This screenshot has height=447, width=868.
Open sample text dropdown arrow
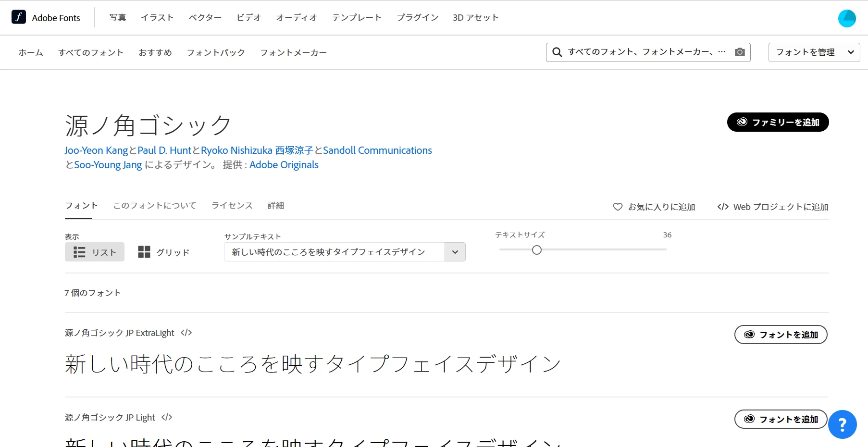tap(455, 252)
